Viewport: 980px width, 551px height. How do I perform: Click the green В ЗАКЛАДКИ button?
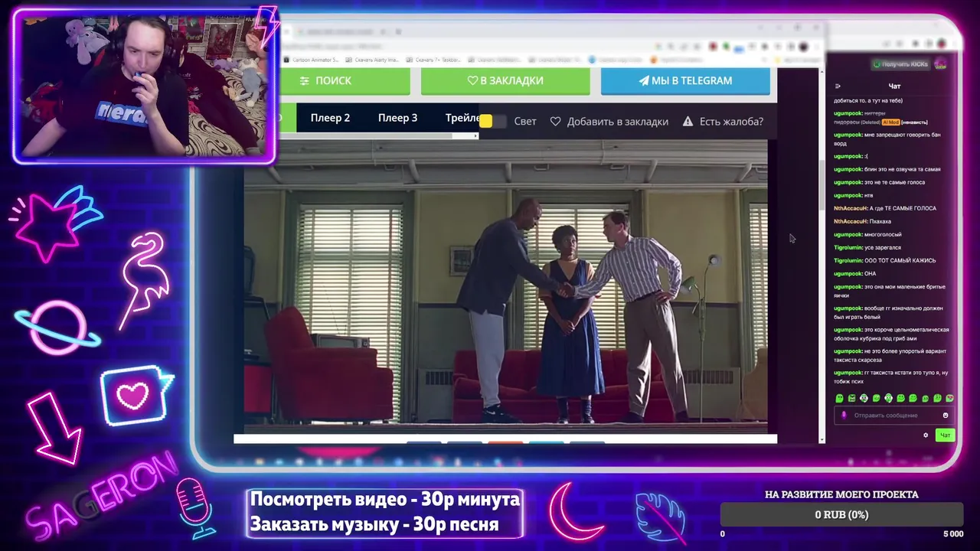(505, 81)
